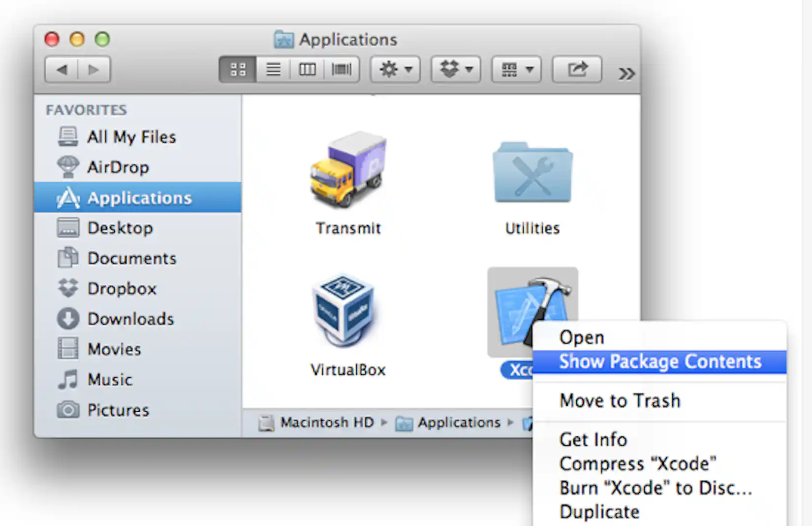The height and width of the screenshot is (526, 812).
Task: Click Applications in the path bar
Action: [x=448, y=423]
